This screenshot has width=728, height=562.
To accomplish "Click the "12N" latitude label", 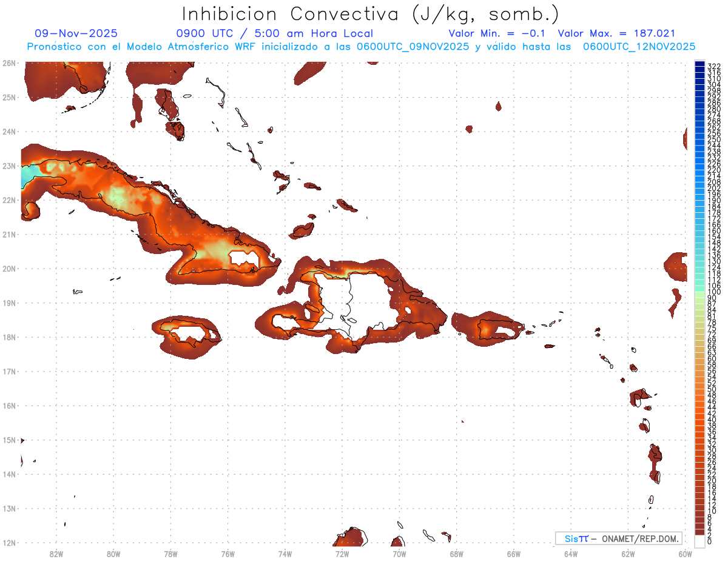I will (x=8, y=543).
